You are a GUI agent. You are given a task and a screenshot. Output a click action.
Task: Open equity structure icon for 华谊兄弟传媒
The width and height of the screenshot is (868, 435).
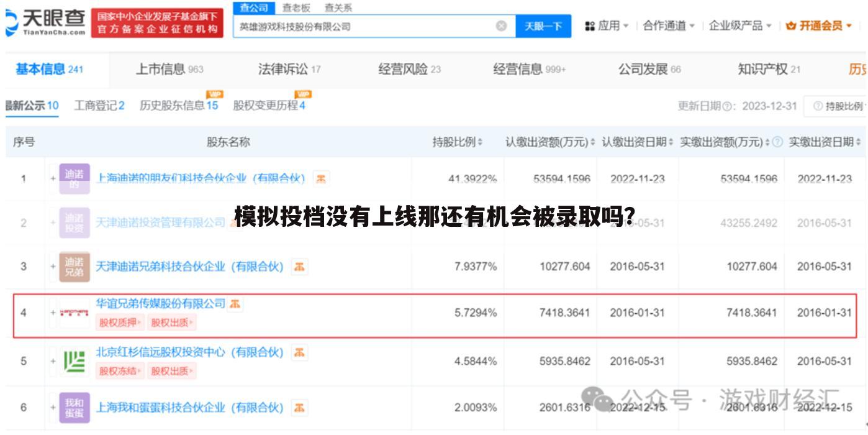[x=235, y=304]
